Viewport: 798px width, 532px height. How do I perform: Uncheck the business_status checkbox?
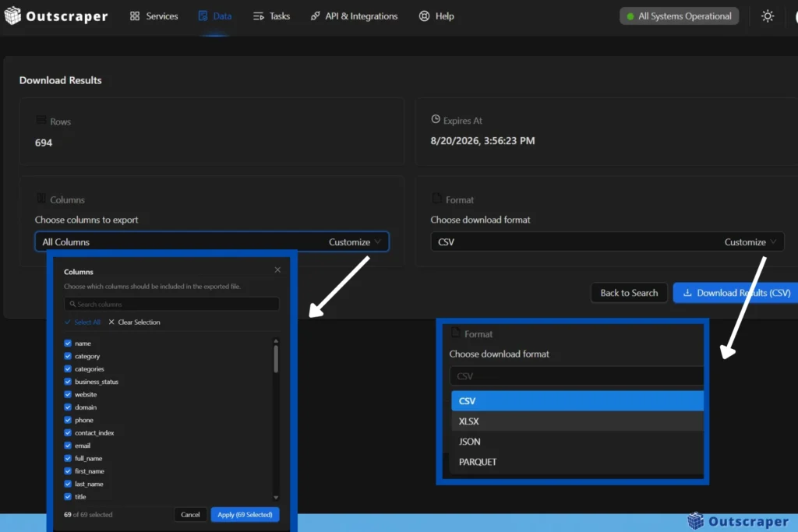(68, 382)
